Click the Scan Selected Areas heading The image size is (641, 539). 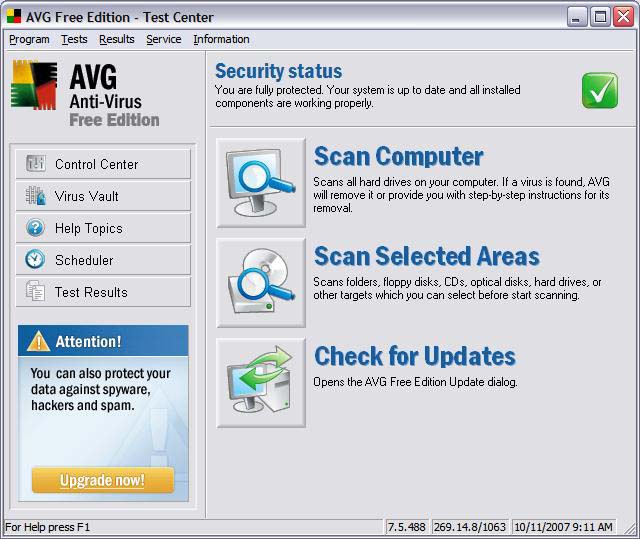click(426, 256)
